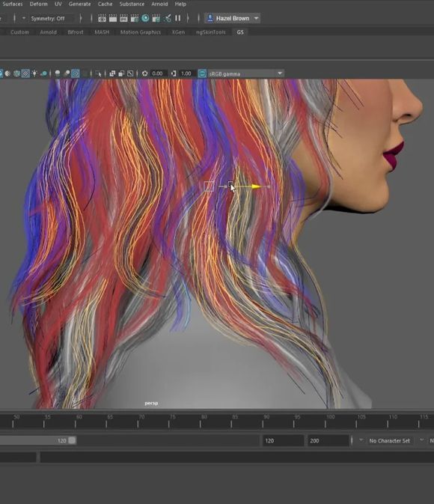This screenshot has height=504, width=434.
Task: Enable X-Ray active components
Action: point(121,73)
